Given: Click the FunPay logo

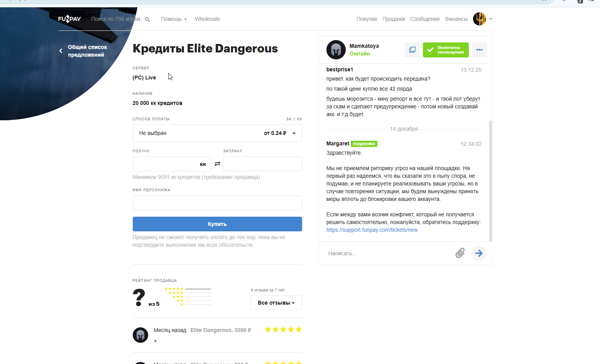Looking at the screenshot, I should [x=69, y=19].
